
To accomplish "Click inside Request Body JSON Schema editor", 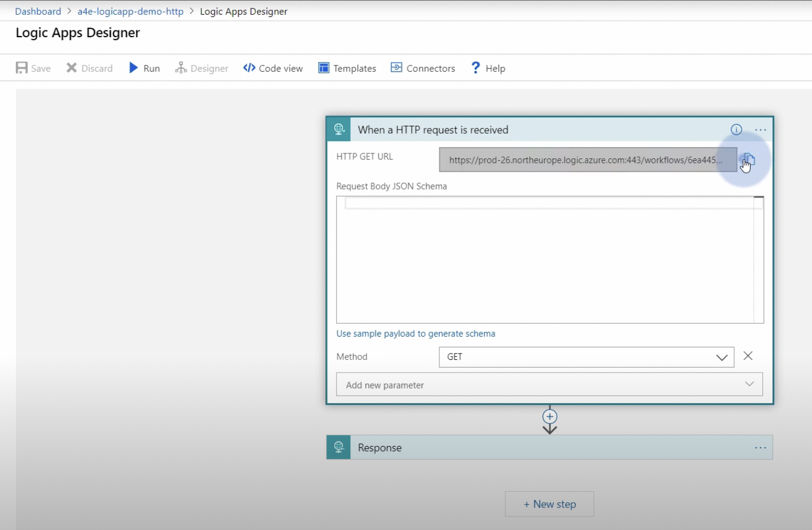I will tap(550, 260).
